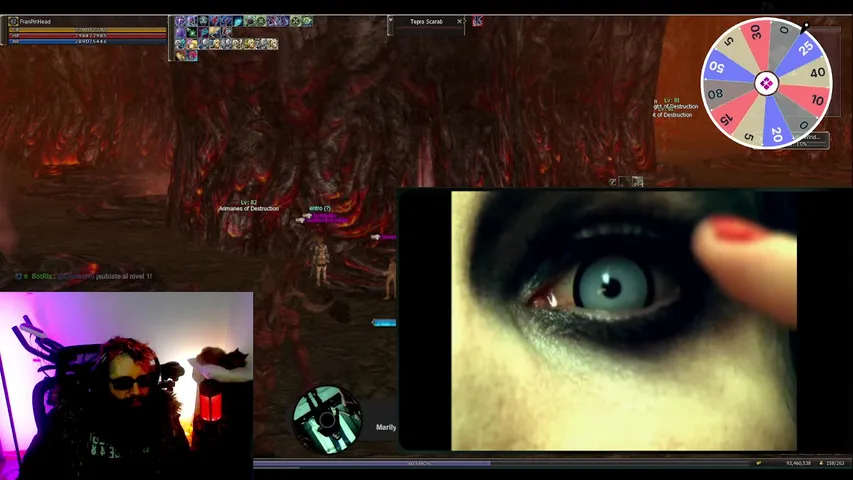
Task: Click the pink-blue buff icon in fourth row
Action: click(191, 55)
